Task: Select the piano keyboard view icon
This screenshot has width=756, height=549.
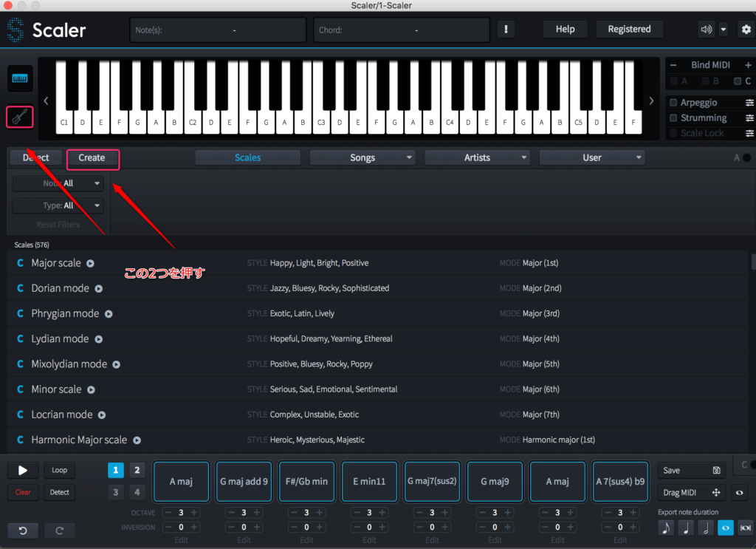Action: (20, 79)
